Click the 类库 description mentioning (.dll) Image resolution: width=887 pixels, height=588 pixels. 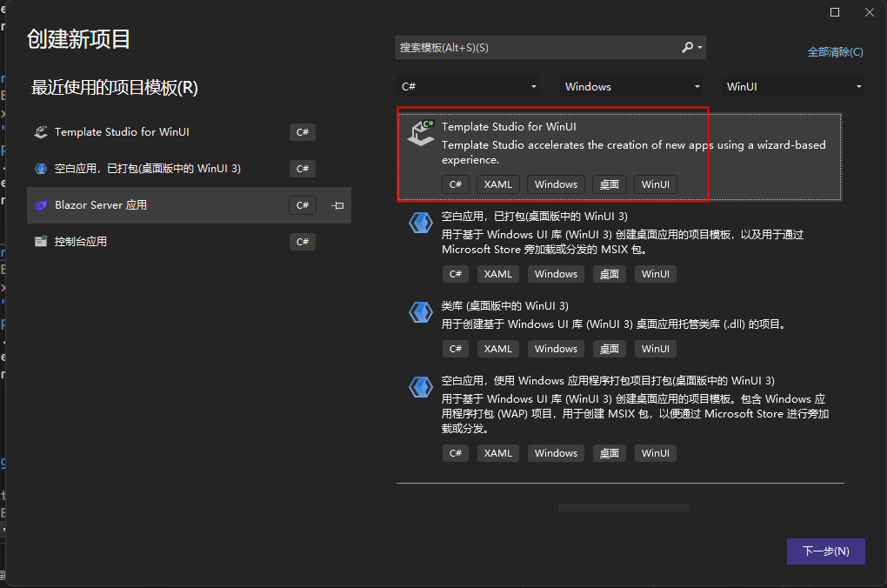pos(614,324)
